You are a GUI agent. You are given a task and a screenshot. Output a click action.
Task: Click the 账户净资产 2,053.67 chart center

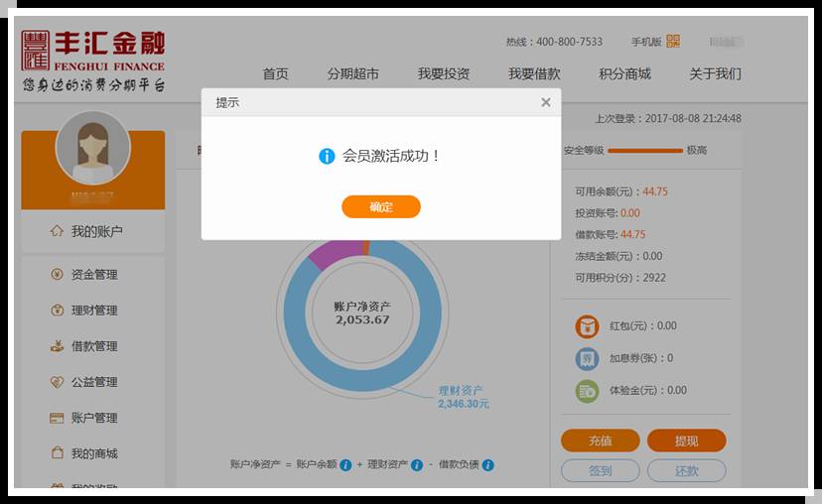pos(362,314)
